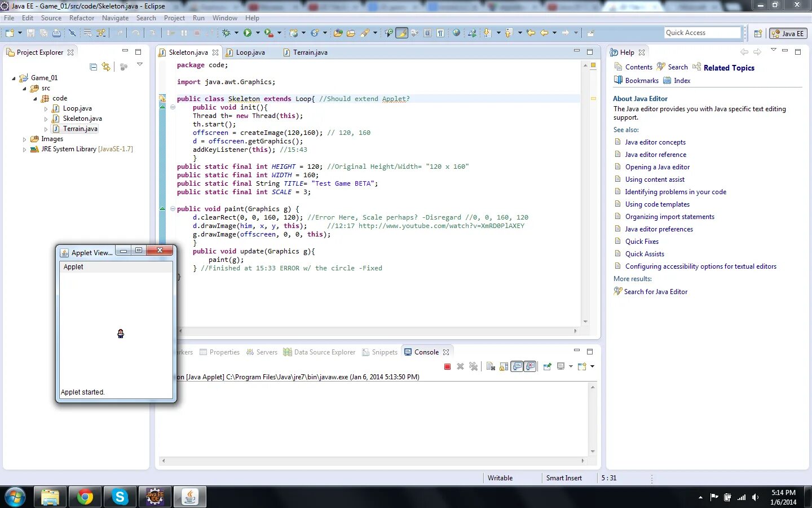
Task: Toggle Scroll Lock in Console toolbar
Action: tap(504, 367)
